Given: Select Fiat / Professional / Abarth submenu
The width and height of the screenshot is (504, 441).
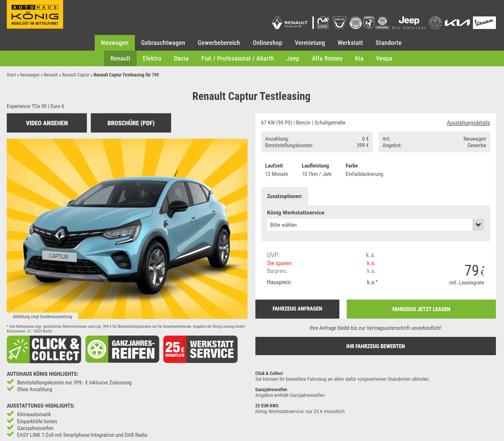Looking at the screenshot, I should click(238, 58).
